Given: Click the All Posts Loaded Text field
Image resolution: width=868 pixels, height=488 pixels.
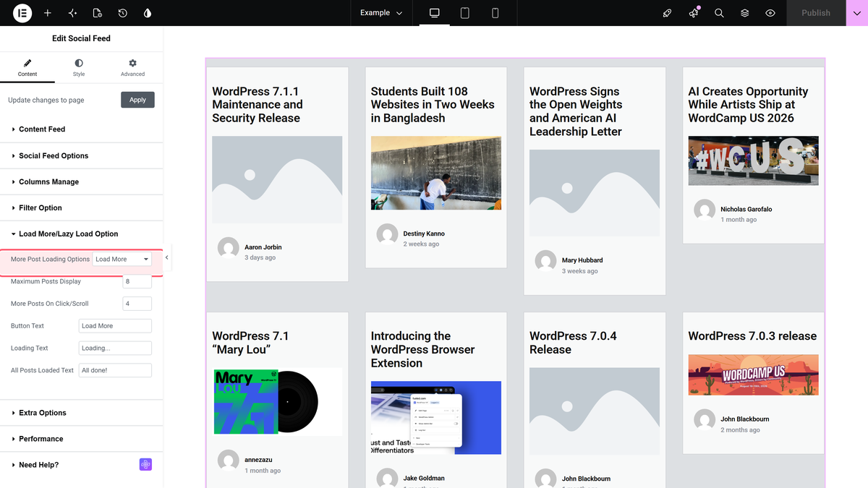Looking at the screenshot, I should [x=115, y=370].
